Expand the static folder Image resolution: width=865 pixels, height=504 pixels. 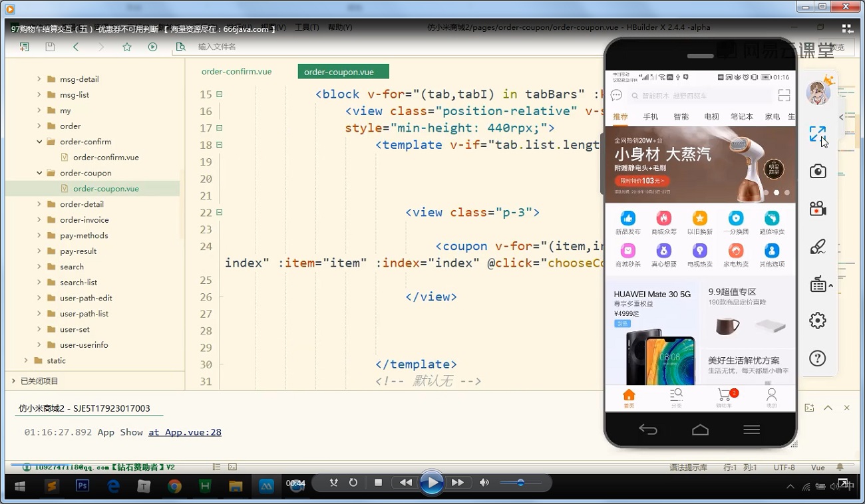(26, 360)
